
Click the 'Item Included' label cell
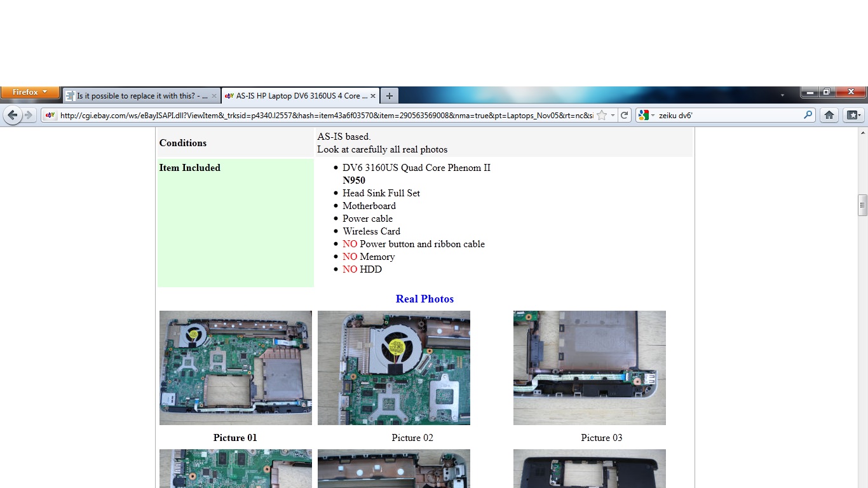click(x=236, y=223)
